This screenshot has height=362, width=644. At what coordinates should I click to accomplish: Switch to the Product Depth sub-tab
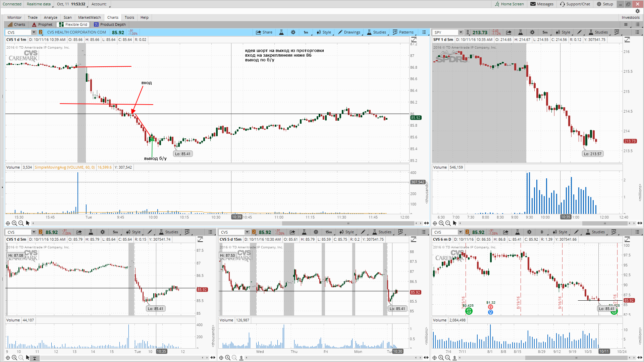coord(110,24)
